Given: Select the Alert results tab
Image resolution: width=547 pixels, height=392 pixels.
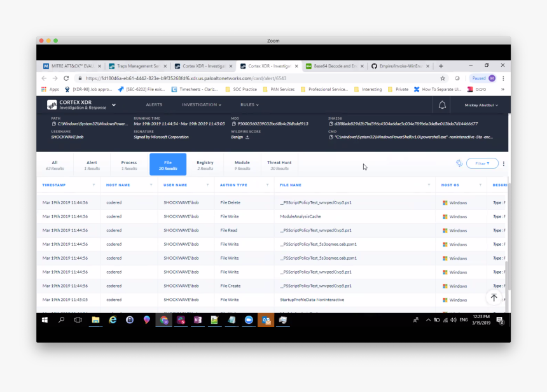Looking at the screenshot, I should point(92,165).
